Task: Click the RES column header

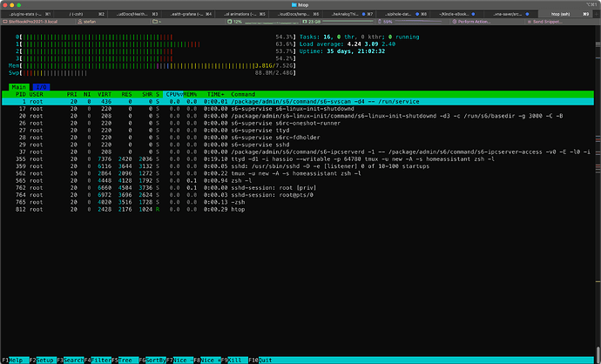Action: pos(127,94)
